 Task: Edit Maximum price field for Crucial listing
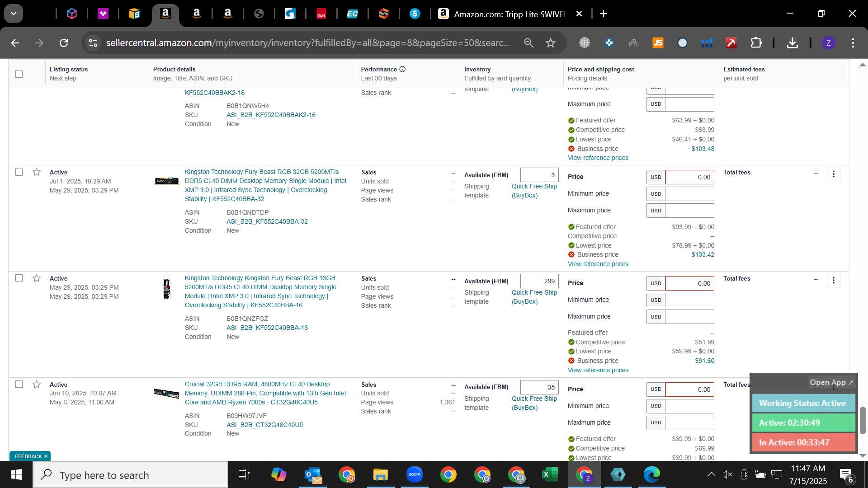tap(689, 422)
